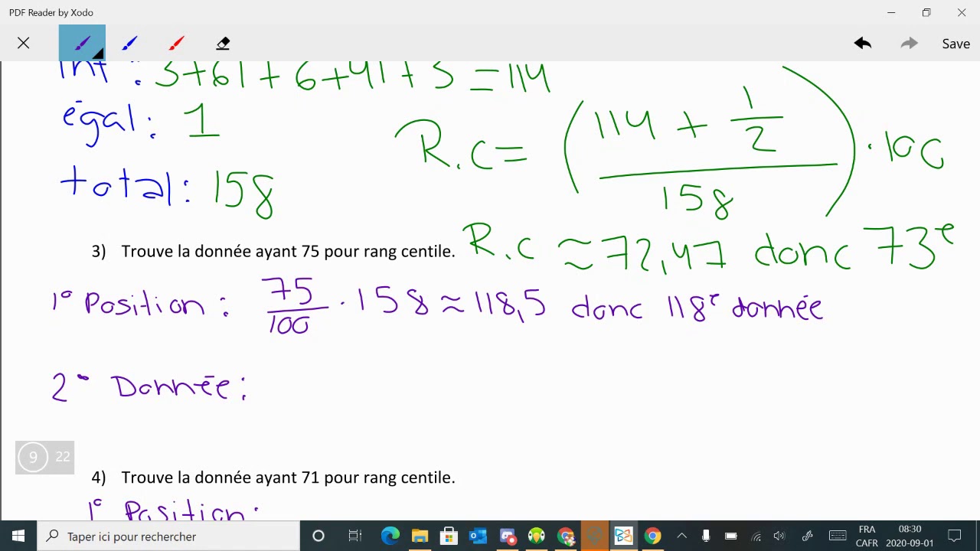Select the red pen tool

click(x=176, y=44)
